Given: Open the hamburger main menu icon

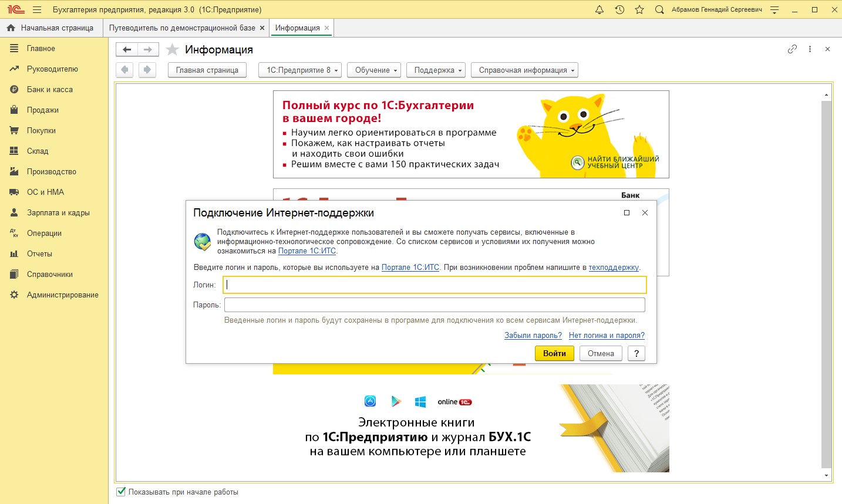Looking at the screenshot, I should (x=37, y=9).
